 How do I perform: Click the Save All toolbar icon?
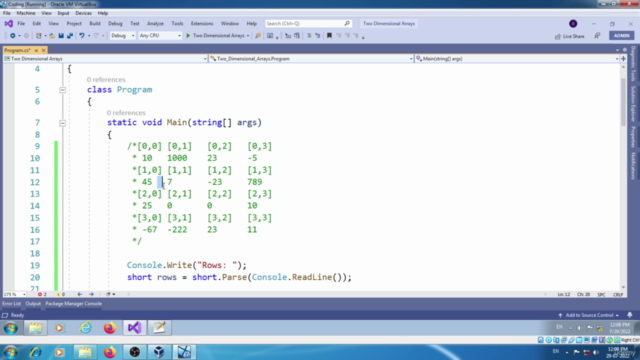point(70,36)
